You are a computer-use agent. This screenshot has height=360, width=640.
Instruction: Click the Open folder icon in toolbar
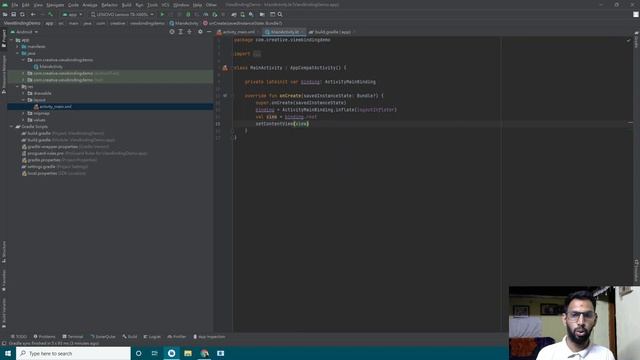(x=5, y=14)
